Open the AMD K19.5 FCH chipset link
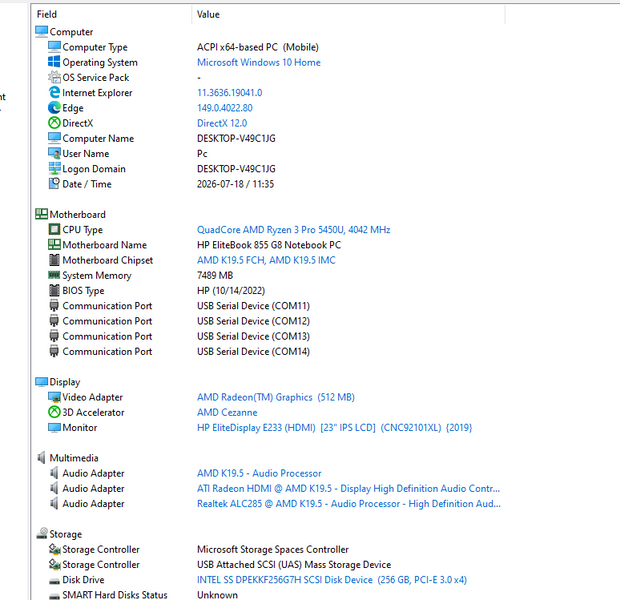Viewport: 620px width, 600px height. [x=266, y=260]
